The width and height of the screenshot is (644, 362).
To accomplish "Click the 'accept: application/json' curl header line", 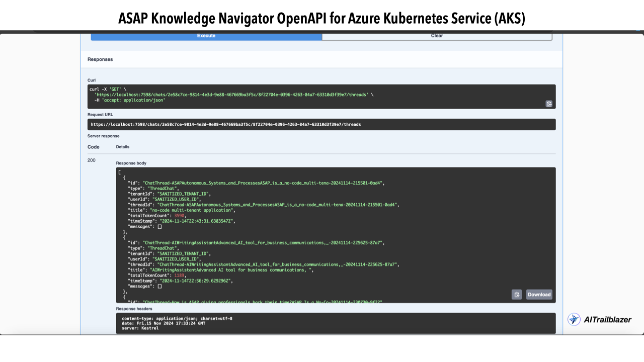I will click(x=130, y=100).
